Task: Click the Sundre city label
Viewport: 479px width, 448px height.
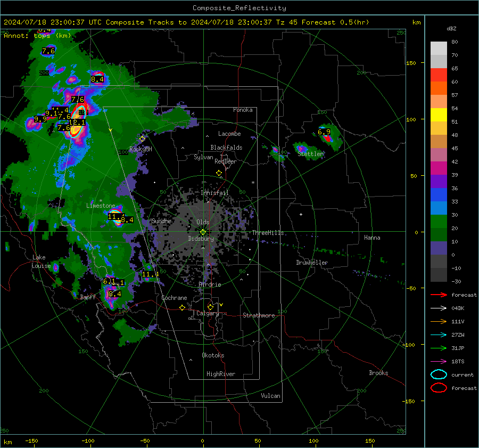Action: [161, 221]
